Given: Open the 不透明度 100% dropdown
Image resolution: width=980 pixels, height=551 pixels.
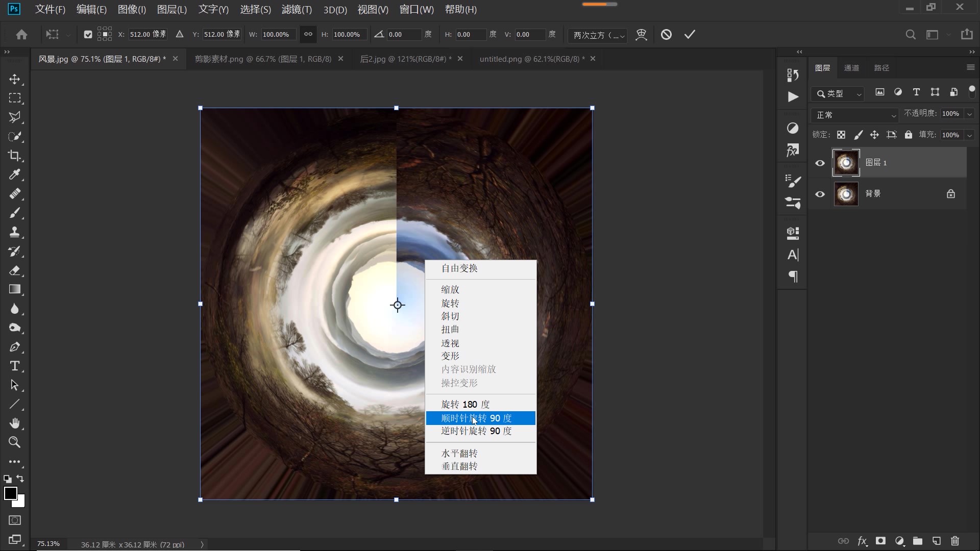Looking at the screenshot, I should click(x=969, y=113).
